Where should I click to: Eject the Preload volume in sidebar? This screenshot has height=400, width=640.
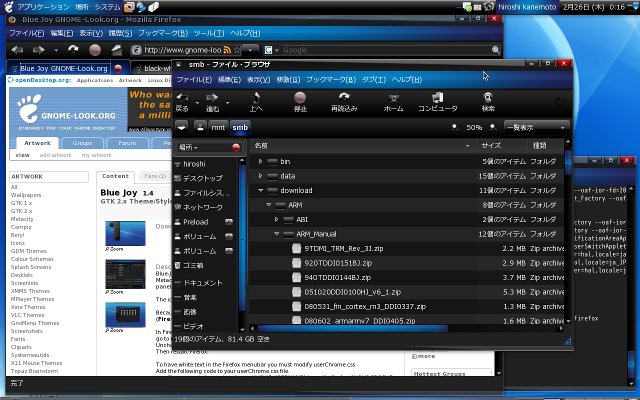tap(229, 221)
